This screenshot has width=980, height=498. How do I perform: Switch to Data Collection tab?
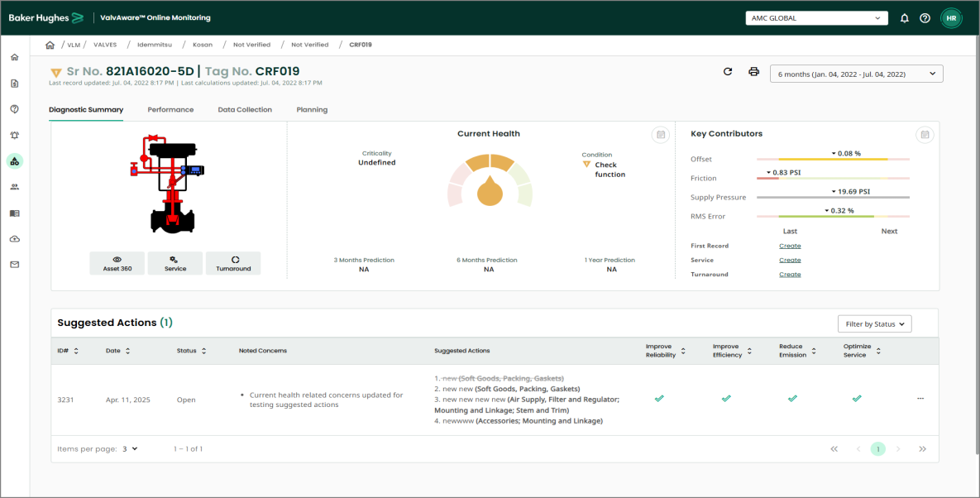245,110
